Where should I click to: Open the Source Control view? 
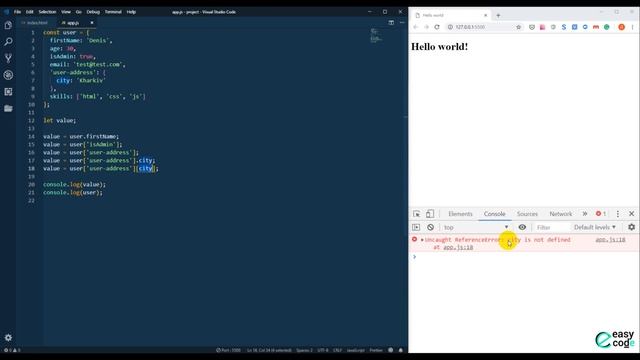(8, 58)
